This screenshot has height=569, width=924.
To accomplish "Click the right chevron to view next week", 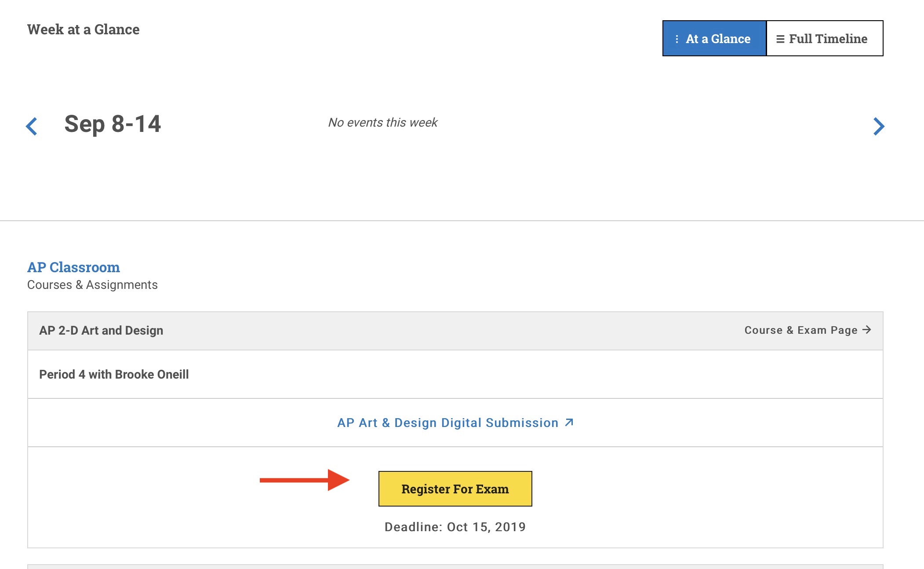I will click(x=878, y=126).
